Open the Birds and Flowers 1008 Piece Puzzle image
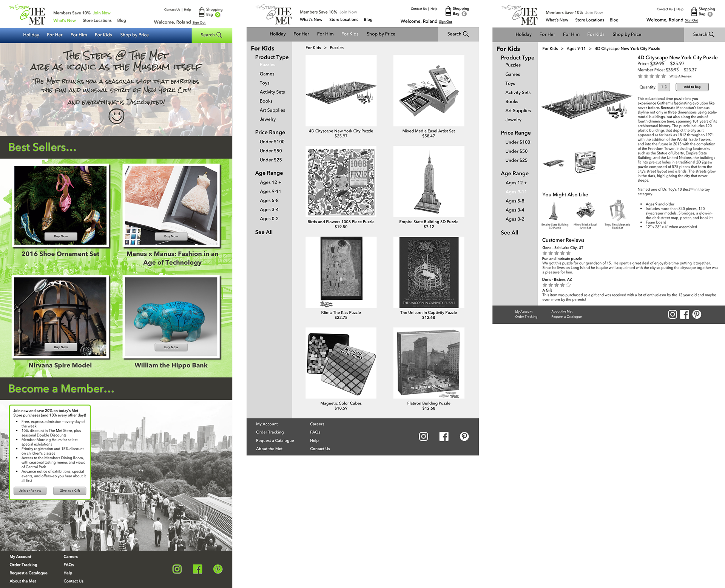Image resolution: width=725 pixels, height=588 pixels. coord(341,182)
